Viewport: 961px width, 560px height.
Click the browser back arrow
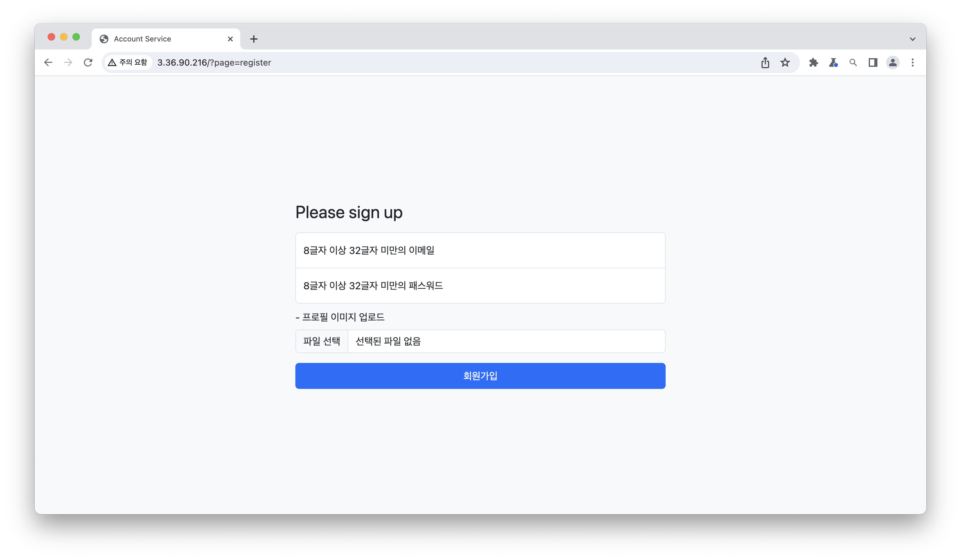48,62
